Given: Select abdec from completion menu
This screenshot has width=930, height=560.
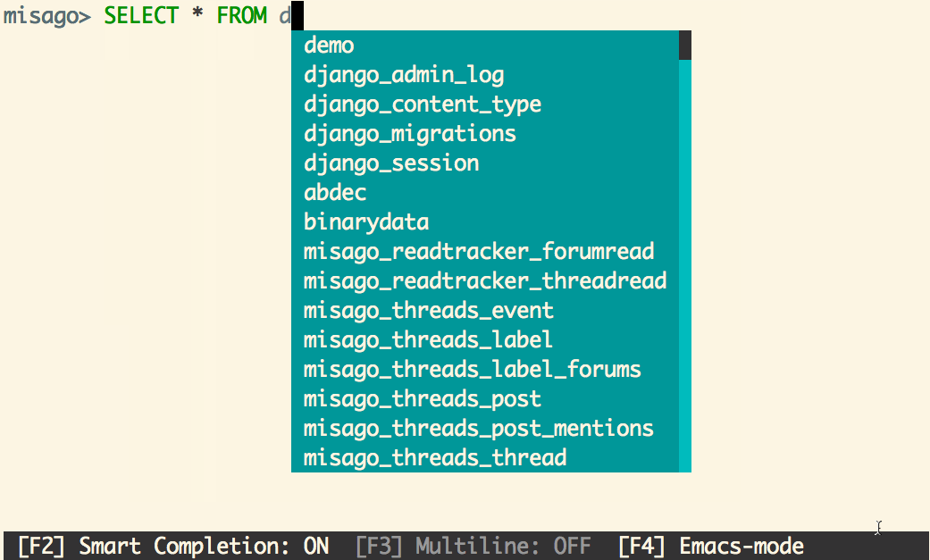Looking at the screenshot, I should [485, 192].
